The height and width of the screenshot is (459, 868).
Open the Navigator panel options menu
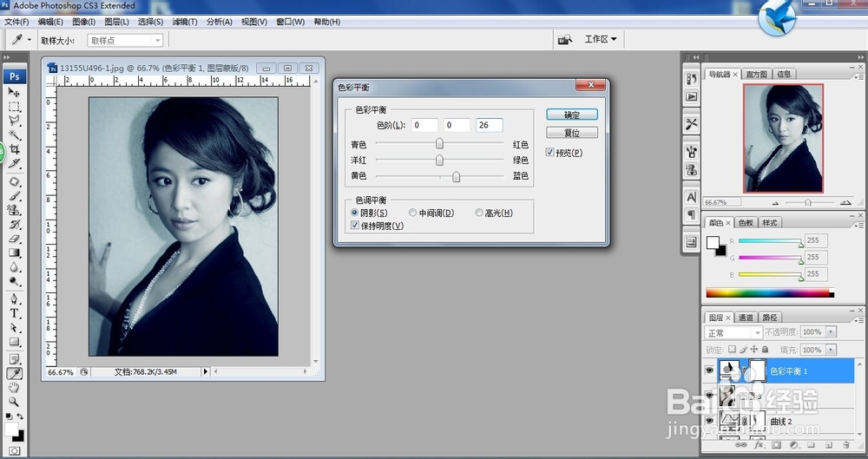[x=858, y=75]
